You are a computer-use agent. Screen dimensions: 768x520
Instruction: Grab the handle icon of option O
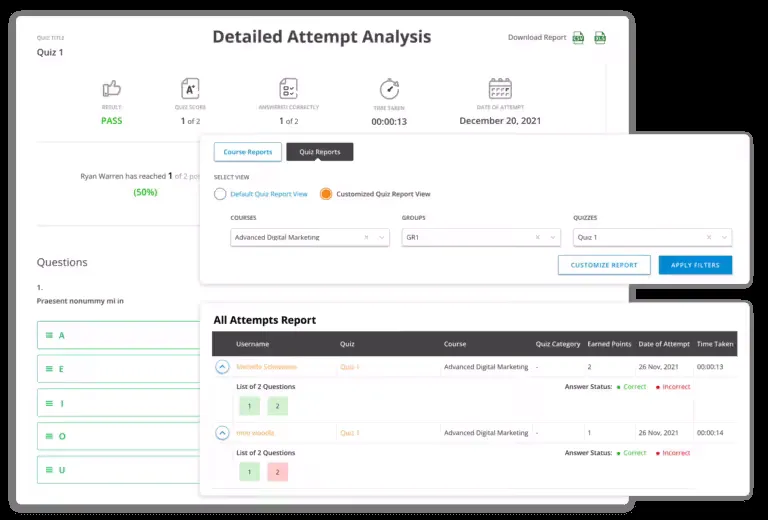49,436
